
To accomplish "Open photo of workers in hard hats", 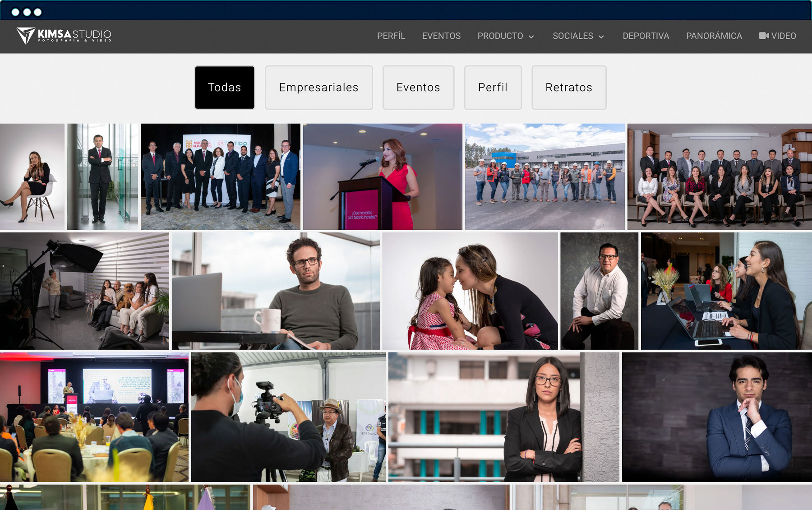I will (x=545, y=176).
